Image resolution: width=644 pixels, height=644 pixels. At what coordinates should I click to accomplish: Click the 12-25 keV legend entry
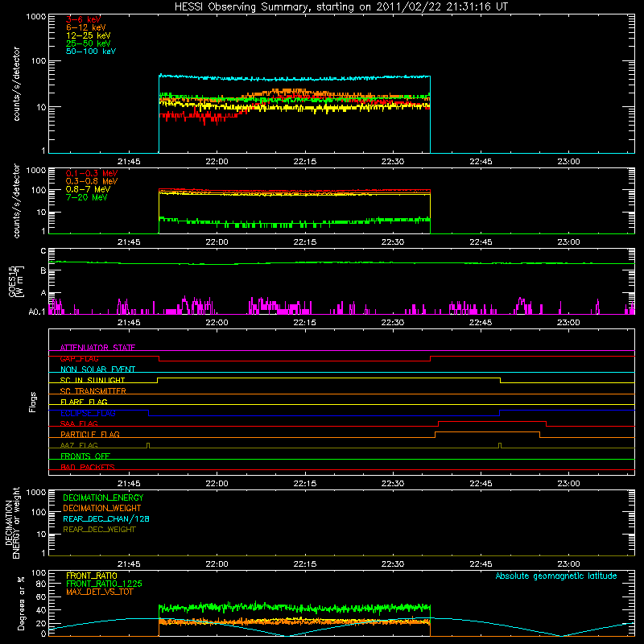(88, 35)
